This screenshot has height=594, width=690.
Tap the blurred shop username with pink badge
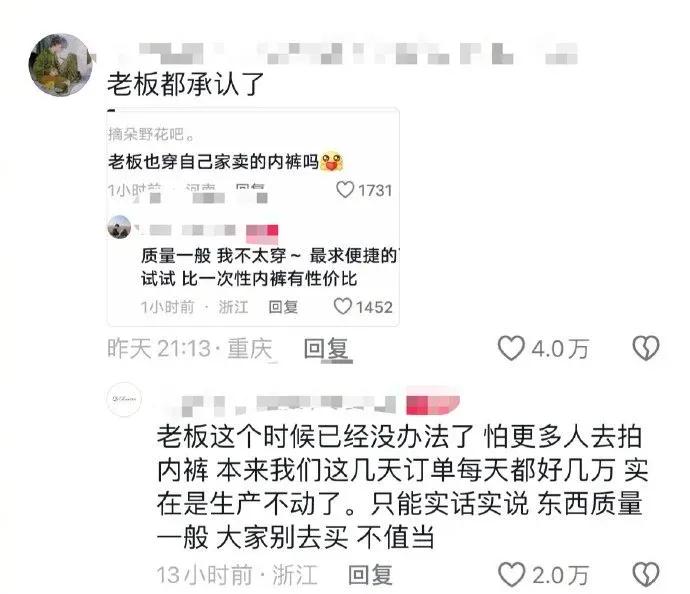tap(280, 405)
